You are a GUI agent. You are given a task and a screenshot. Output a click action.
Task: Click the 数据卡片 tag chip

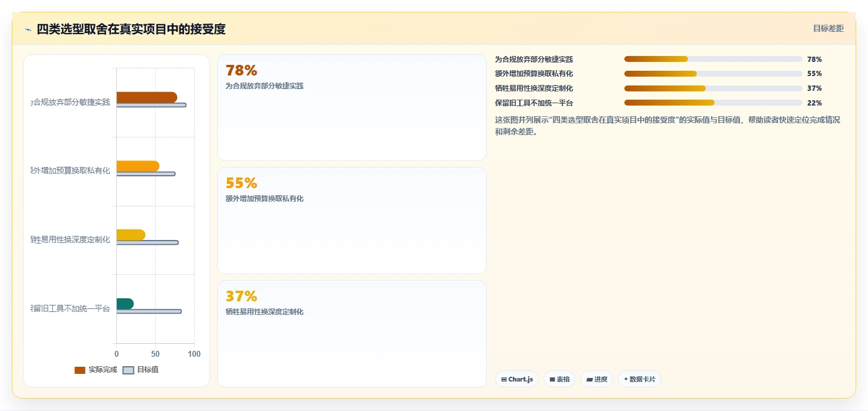click(640, 379)
